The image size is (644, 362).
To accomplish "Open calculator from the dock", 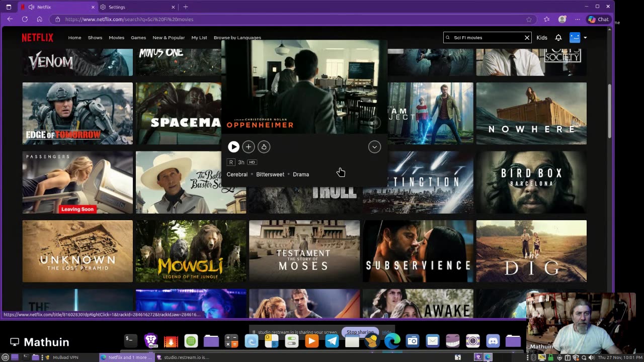I will click(x=231, y=341).
